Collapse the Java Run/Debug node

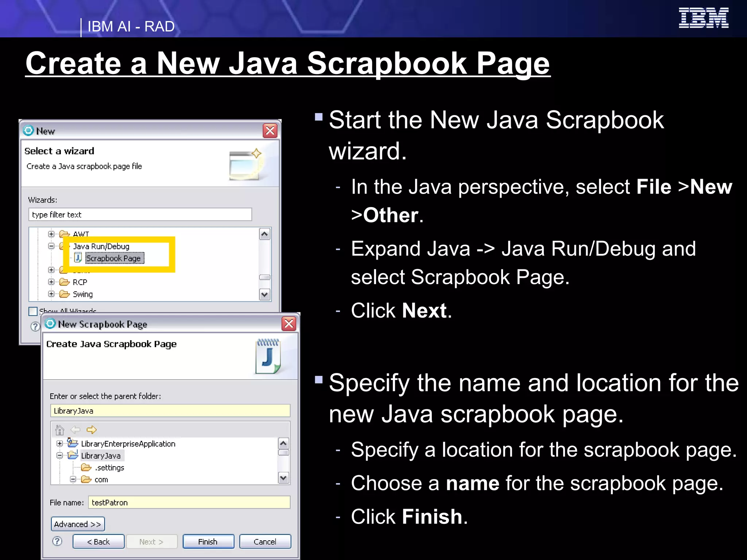pos(51,246)
